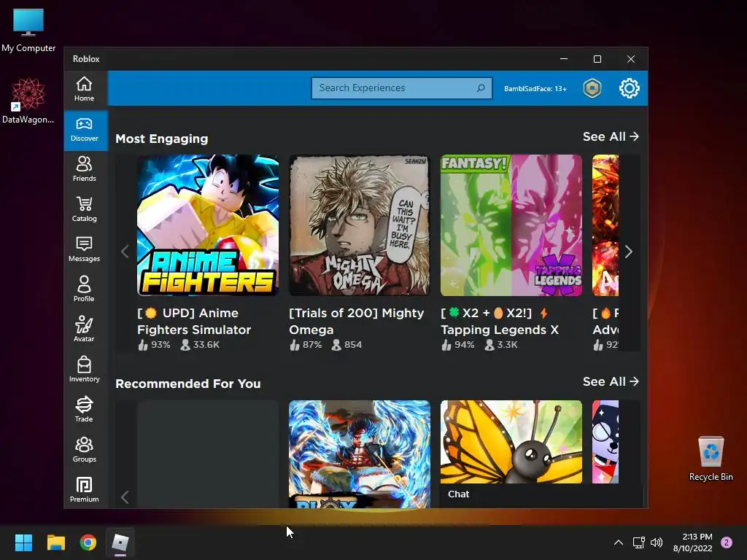
Task: Go to Home in Roblox sidebar
Action: tap(85, 90)
